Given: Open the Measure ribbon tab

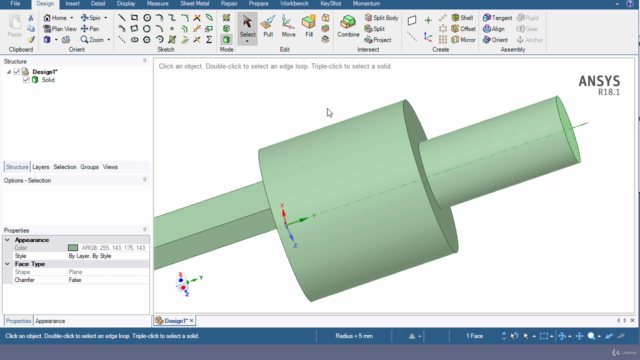Looking at the screenshot, I should pos(158,4).
